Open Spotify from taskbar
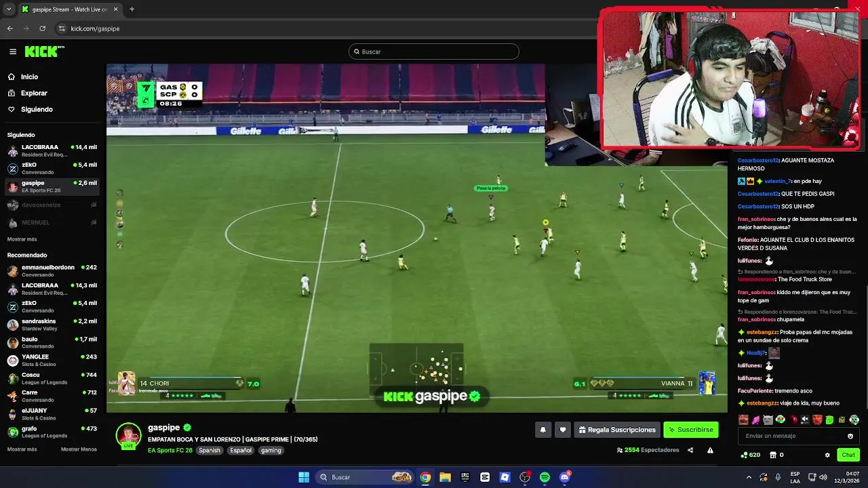 point(545,477)
